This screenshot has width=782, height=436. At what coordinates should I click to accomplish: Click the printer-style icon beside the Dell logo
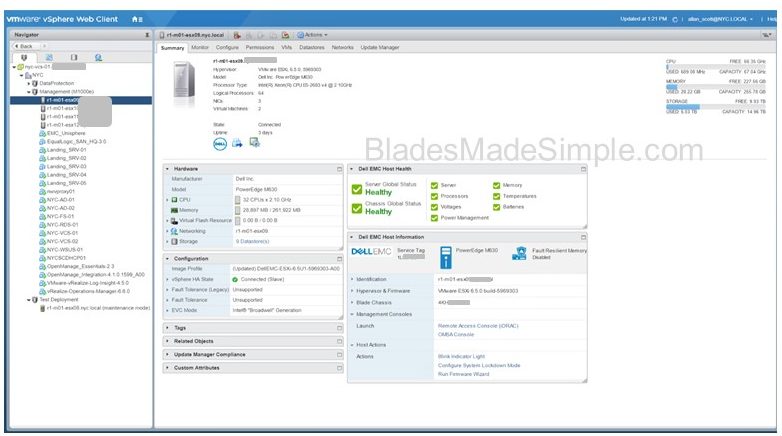(237, 144)
